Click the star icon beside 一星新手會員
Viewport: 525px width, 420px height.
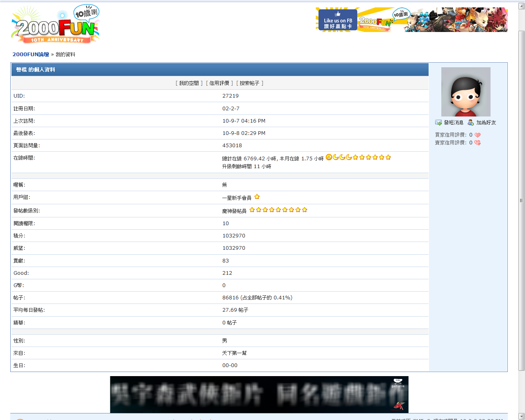point(257,197)
